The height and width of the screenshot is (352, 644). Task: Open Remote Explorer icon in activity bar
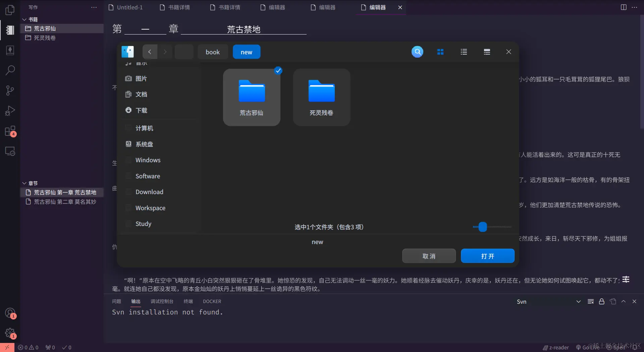pyautogui.click(x=10, y=152)
